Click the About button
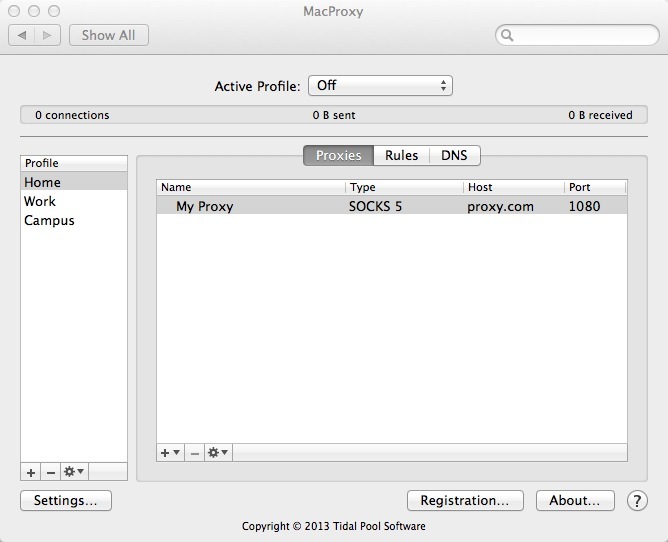The width and height of the screenshot is (668, 542). pos(575,500)
